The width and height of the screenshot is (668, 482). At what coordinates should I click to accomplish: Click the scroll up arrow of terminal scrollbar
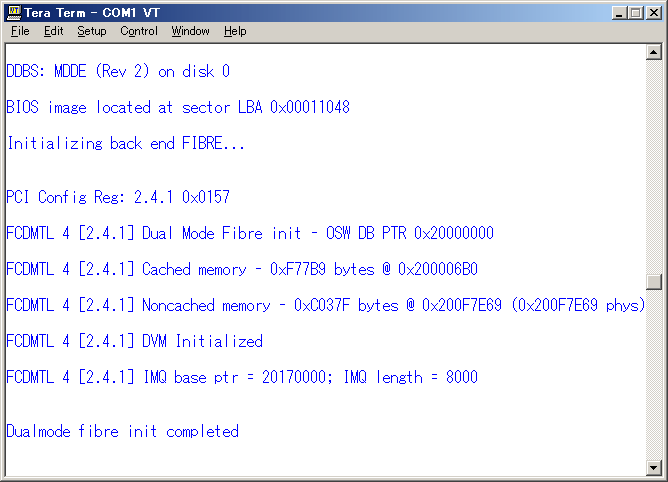click(653, 52)
